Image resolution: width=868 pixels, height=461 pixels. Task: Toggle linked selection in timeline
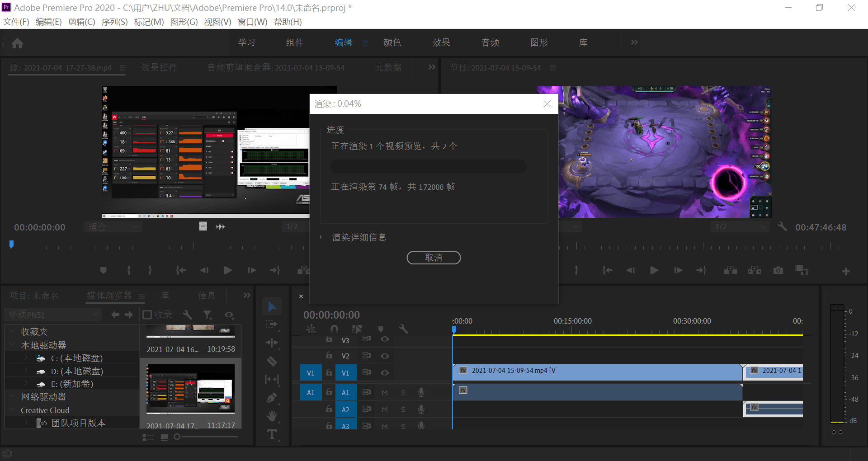357,329
